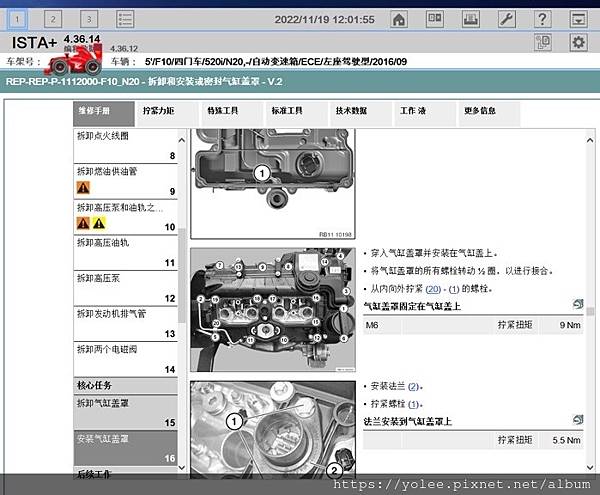The image size is (600, 495).
Task: Click the date and time 2022/11/19 12:01:55
Action: (x=324, y=20)
